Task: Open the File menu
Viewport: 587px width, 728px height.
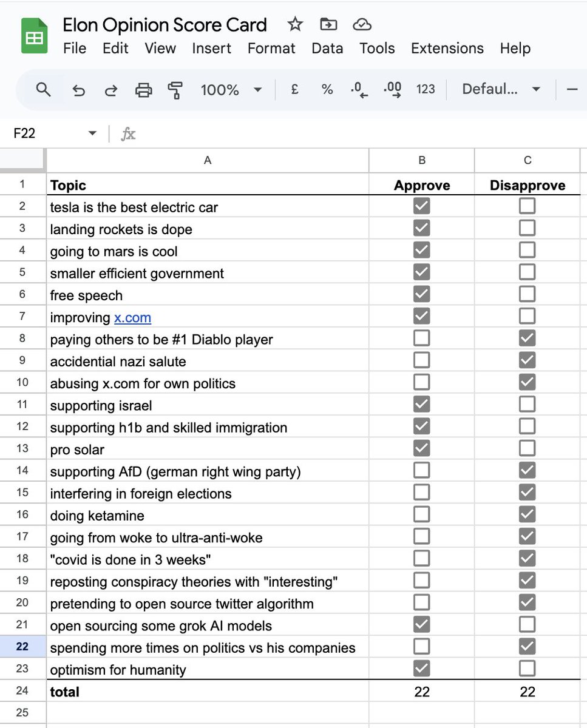Action: tap(75, 49)
